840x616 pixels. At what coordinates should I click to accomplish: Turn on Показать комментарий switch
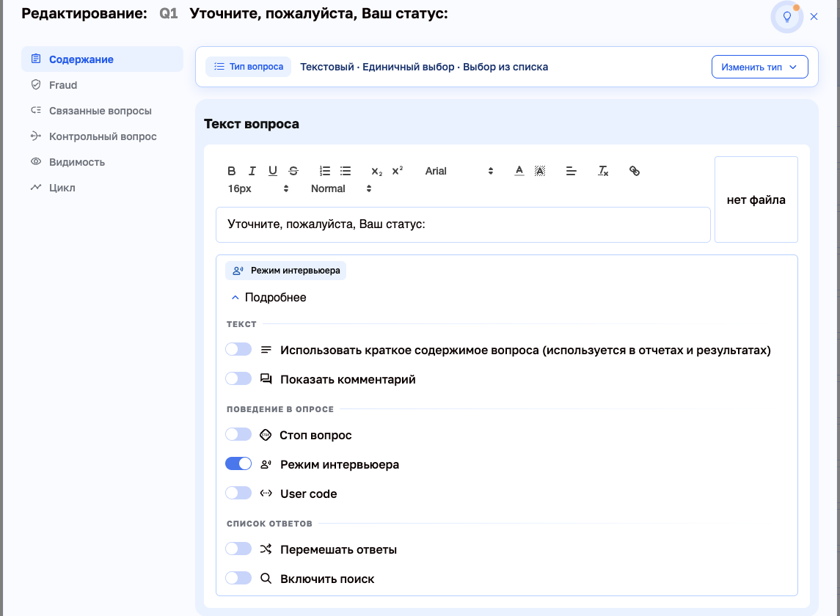(238, 378)
